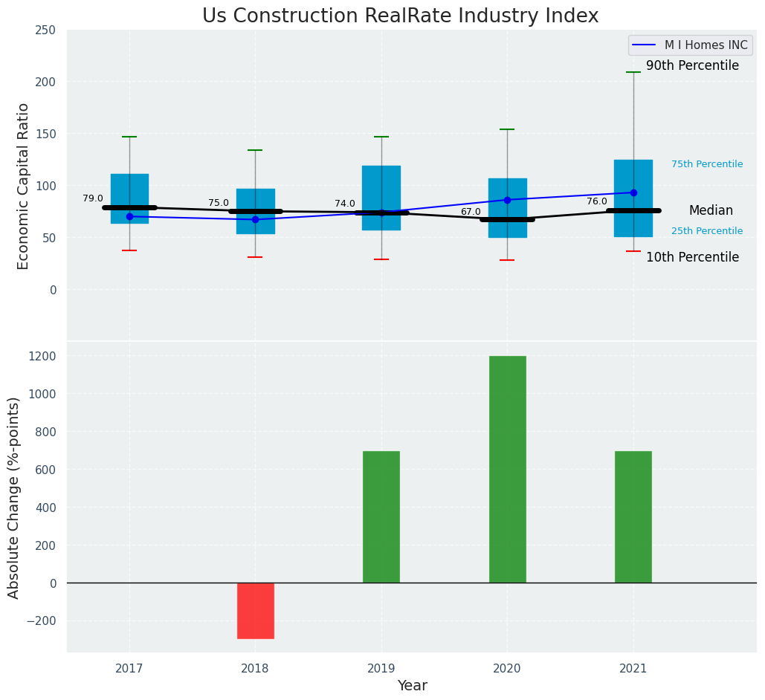Click the Economic Capital Ratio axis label
This screenshot has width=765, height=700.
(23, 186)
